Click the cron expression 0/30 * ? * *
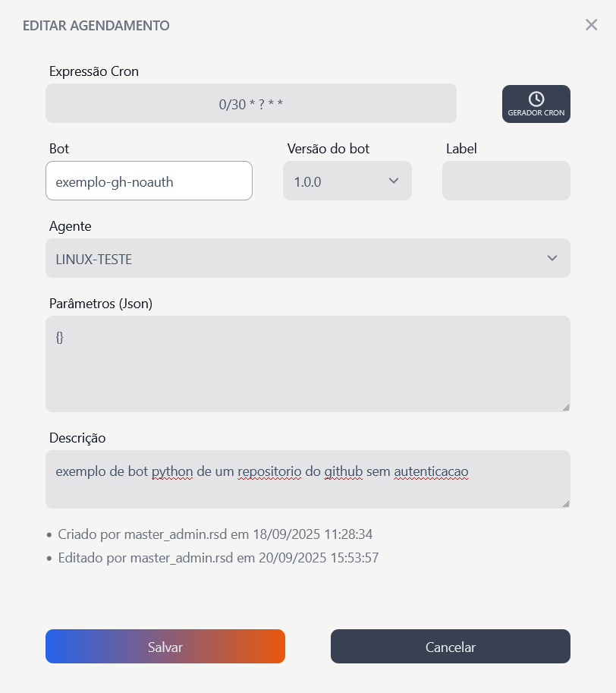Image resolution: width=616 pixels, height=693 pixels. click(251, 104)
